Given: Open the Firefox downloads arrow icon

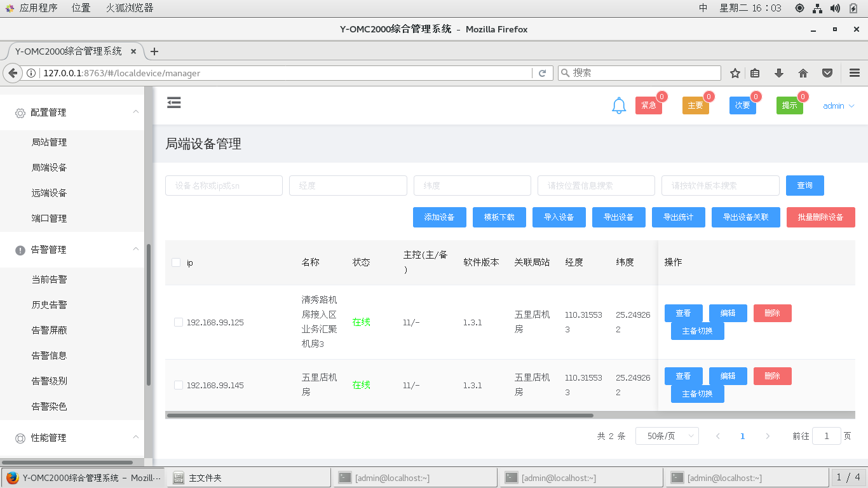Looking at the screenshot, I should coord(779,73).
